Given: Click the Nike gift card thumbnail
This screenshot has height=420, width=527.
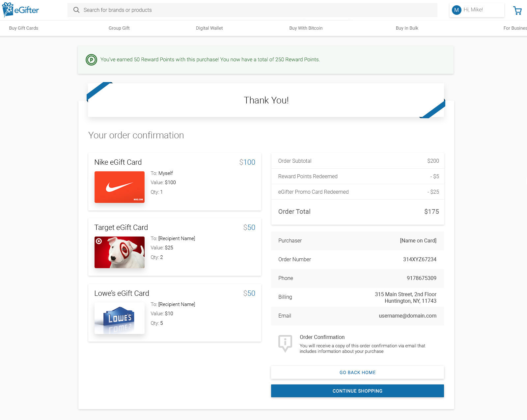Looking at the screenshot, I should 120,187.
